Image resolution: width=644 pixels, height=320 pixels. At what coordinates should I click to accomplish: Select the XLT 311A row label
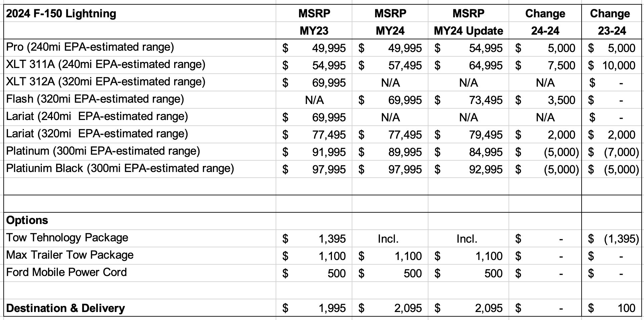point(105,64)
